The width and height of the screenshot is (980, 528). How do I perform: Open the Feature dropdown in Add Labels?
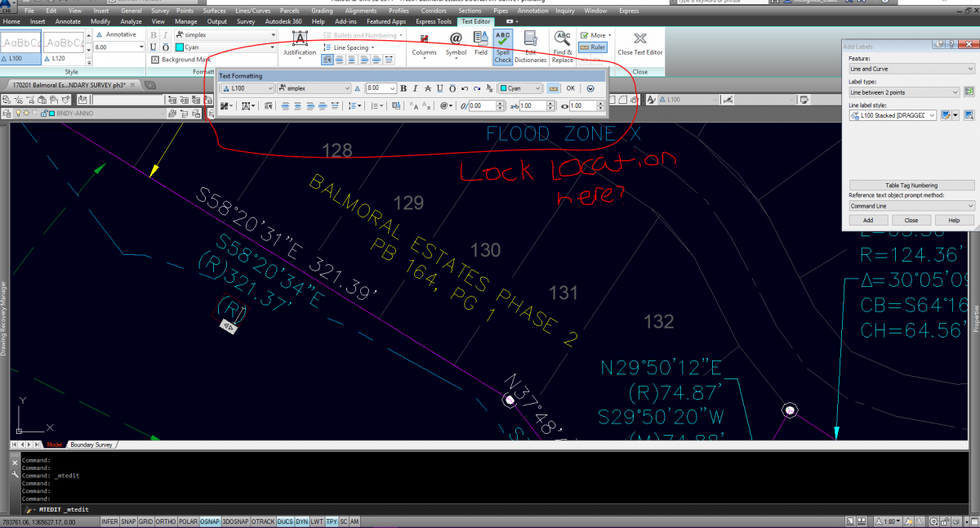911,69
